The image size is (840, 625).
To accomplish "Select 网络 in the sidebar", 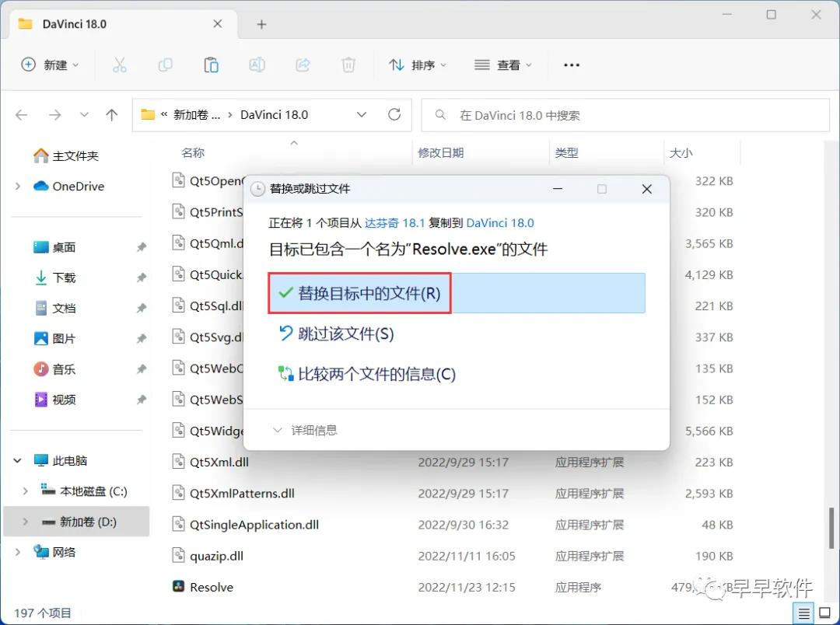I will click(x=54, y=552).
